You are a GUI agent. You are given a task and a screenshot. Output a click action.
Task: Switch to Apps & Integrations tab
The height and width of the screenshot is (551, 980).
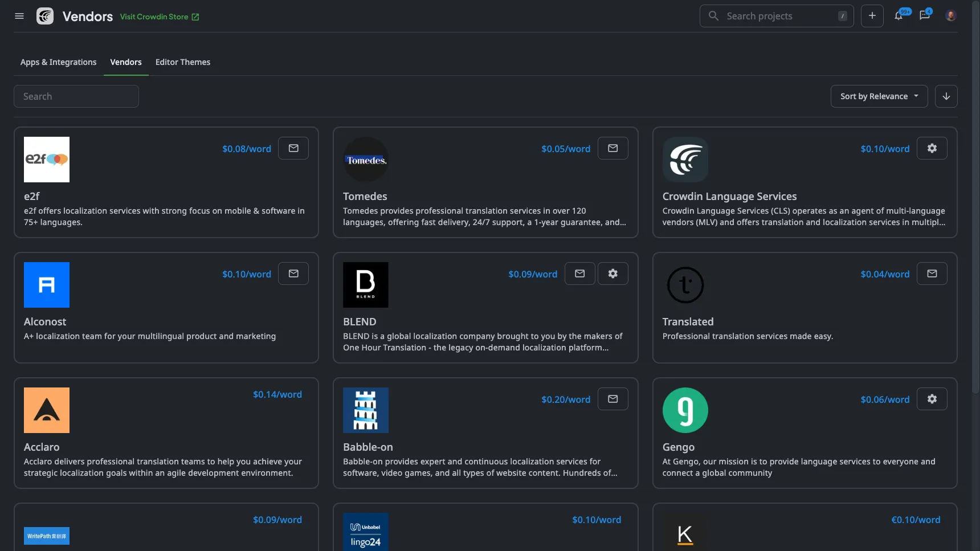58,62
